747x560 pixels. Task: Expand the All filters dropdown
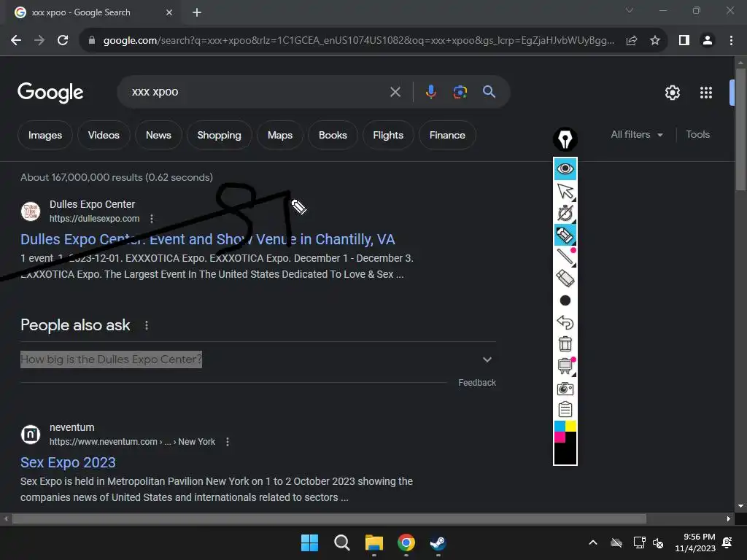click(636, 135)
